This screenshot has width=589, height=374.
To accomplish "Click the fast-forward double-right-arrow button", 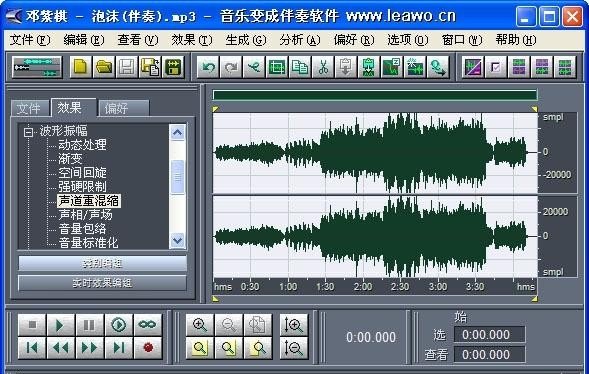I will [89, 348].
